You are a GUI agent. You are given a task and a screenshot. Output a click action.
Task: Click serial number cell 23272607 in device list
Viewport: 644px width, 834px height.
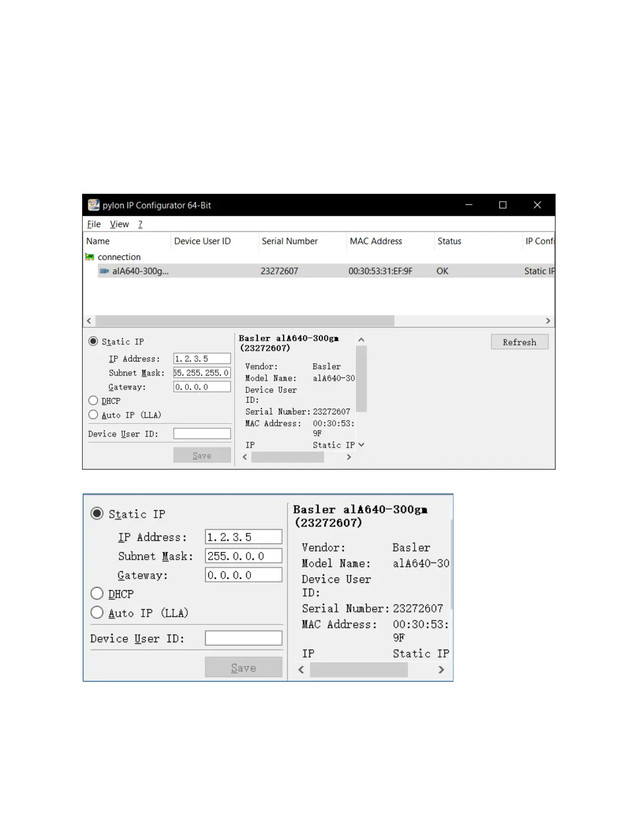[x=279, y=271]
